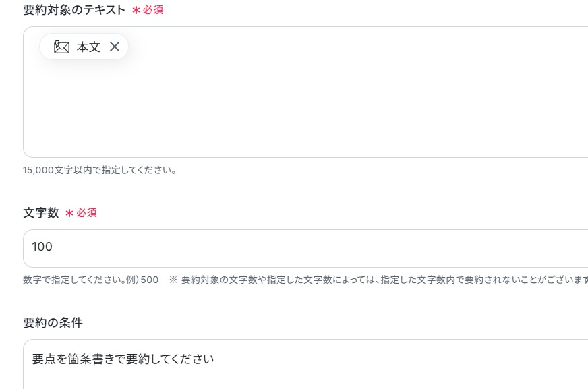Screen dimensions: 588x389
Task: Focus the empty area of 要約対象のテキスト box
Action: [305, 109]
